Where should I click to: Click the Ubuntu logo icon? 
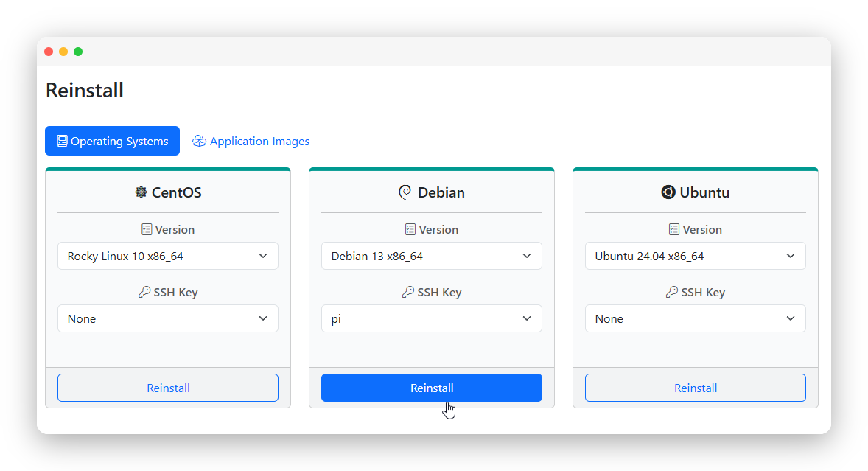[668, 192]
